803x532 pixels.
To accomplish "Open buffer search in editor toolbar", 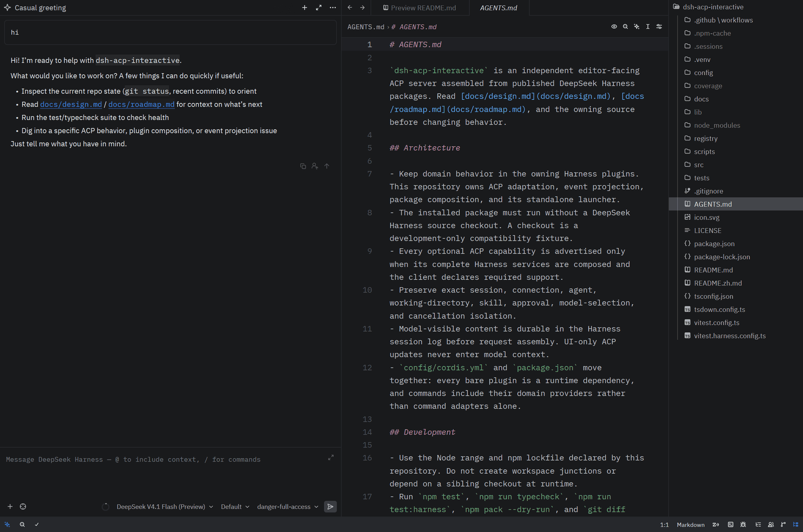I will [625, 27].
